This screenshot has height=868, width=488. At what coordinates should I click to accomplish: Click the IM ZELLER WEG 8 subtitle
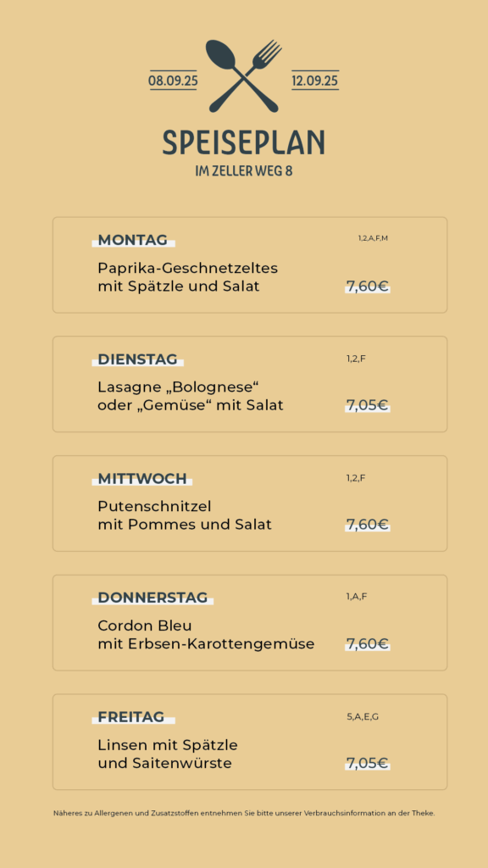[x=243, y=171]
